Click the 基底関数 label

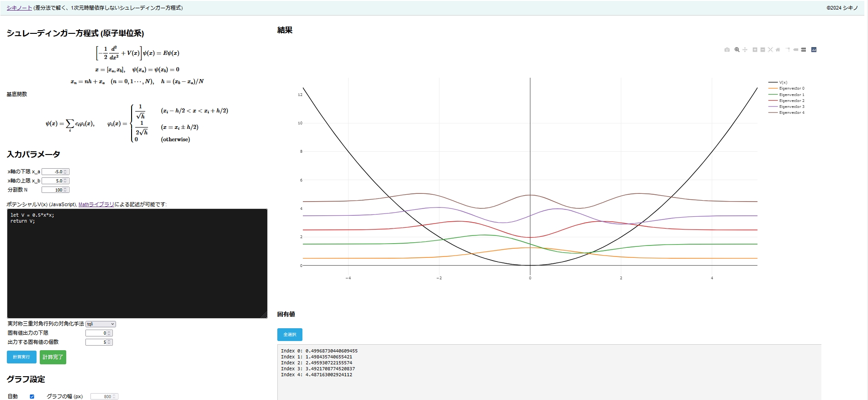click(17, 94)
